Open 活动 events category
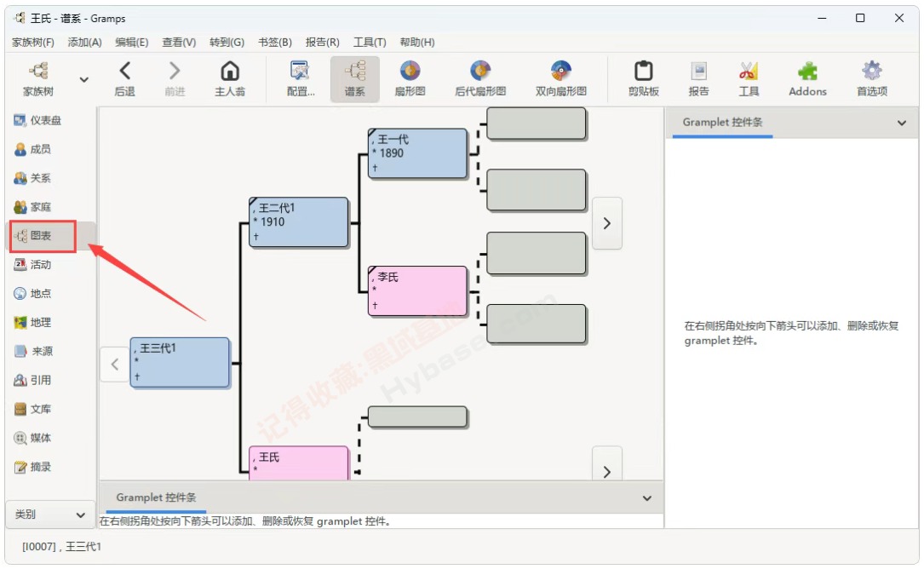This screenshot has height=569, width=924. click(33, 265)
